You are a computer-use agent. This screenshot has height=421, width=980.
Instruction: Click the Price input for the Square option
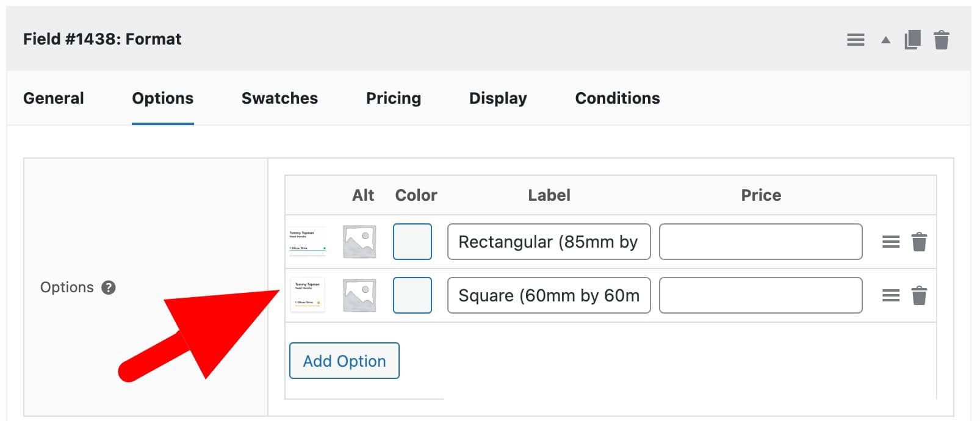(x=760, y=295)
